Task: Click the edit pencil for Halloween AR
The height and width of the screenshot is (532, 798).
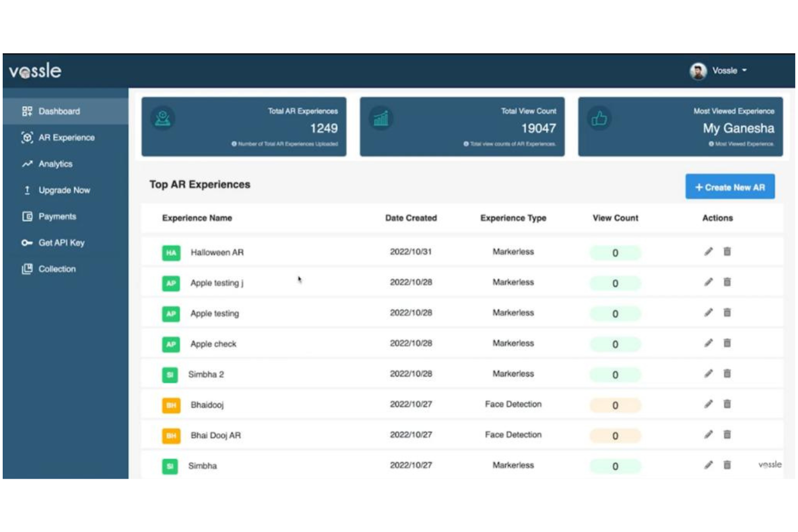Action: point(708,252)
